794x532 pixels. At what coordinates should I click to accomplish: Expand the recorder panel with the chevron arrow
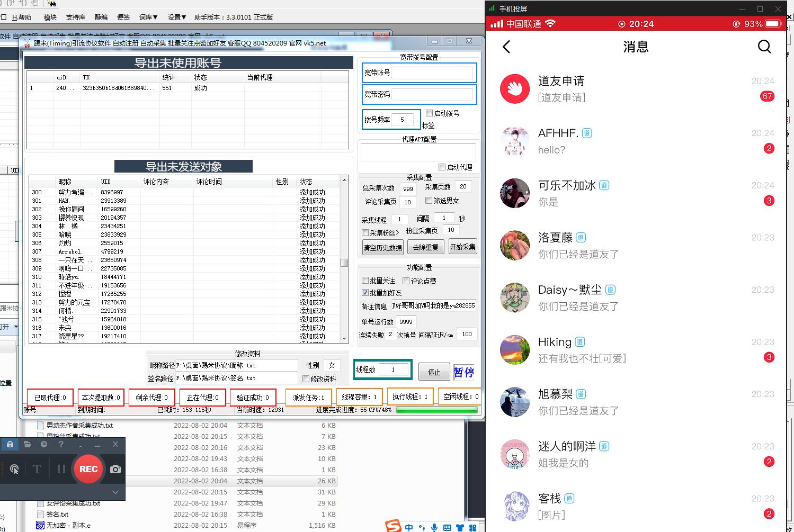pyautogui.click(x=115, y=492)
